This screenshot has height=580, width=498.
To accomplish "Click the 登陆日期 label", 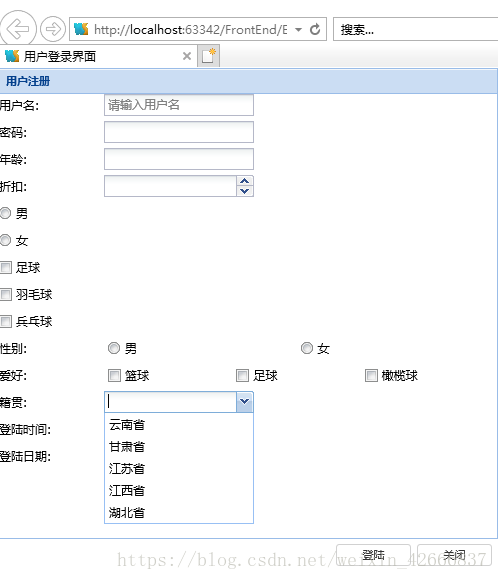I will [x=25, y=456].
